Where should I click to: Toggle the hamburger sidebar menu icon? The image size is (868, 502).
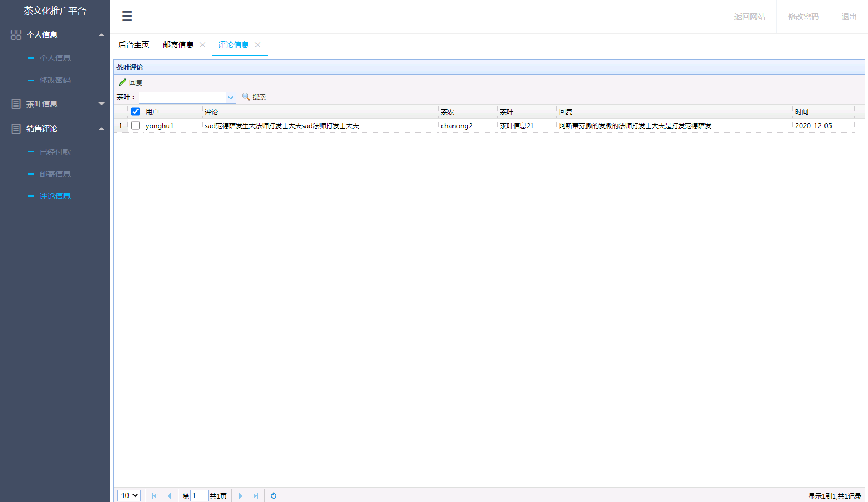click(127, 16)
